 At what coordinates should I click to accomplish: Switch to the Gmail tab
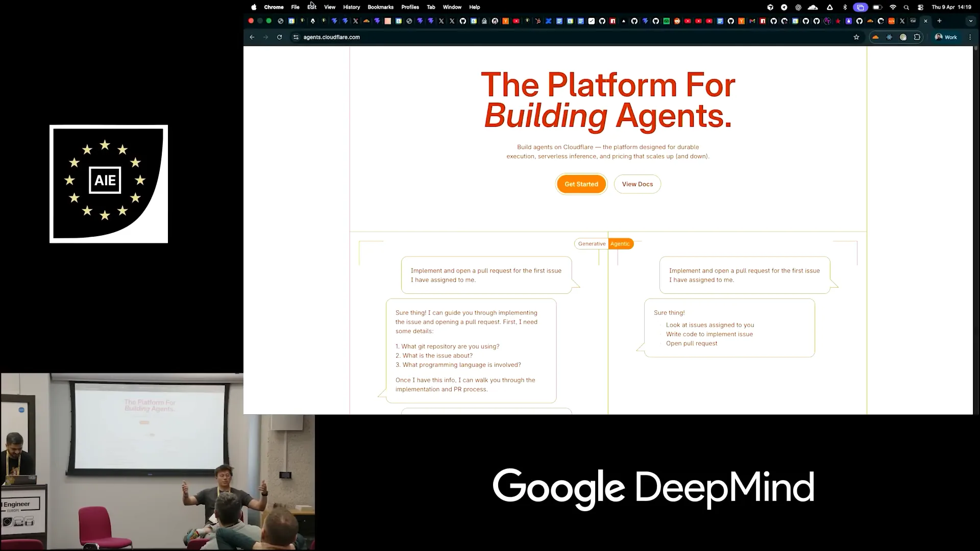click(752, 21)
